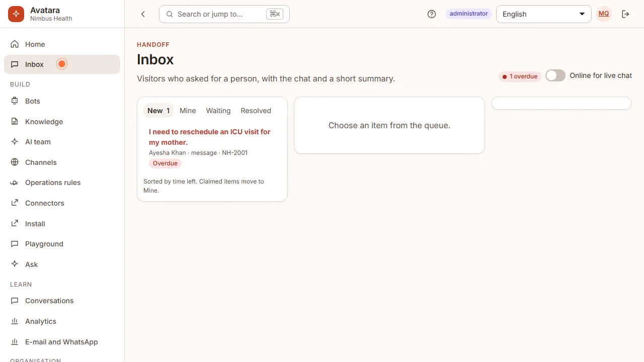Click the AI team sparkle icon

click(x=15, y=142)
